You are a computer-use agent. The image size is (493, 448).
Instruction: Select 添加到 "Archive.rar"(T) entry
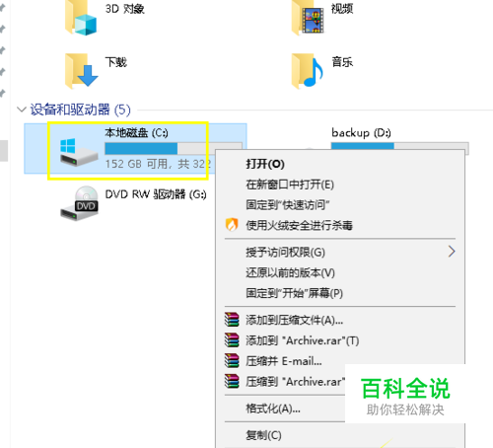[303, 340]
